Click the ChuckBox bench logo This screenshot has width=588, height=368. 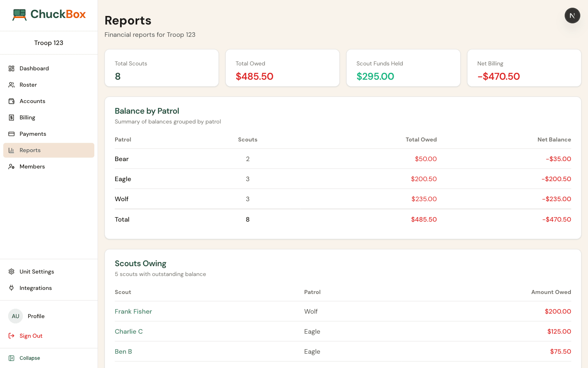click(19, 14)
